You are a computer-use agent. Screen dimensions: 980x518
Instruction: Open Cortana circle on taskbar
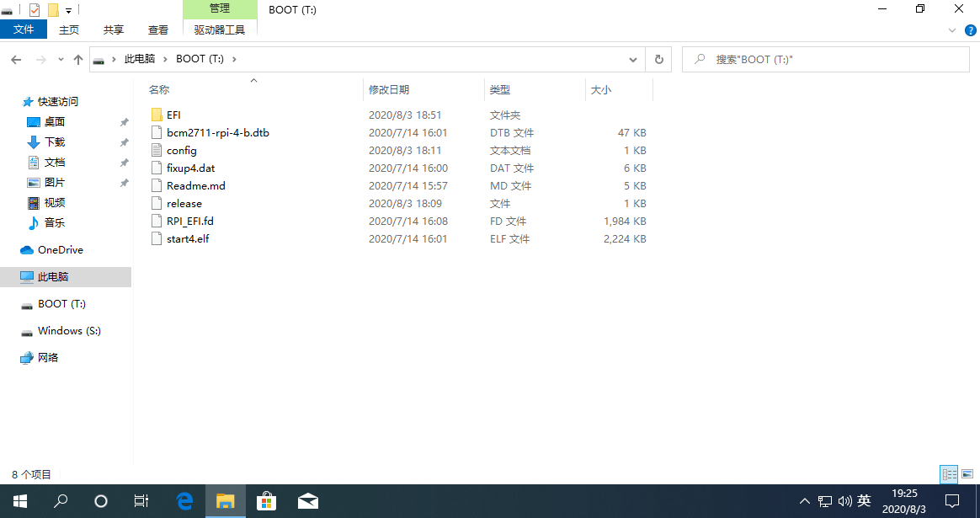(x=101, y=500)
